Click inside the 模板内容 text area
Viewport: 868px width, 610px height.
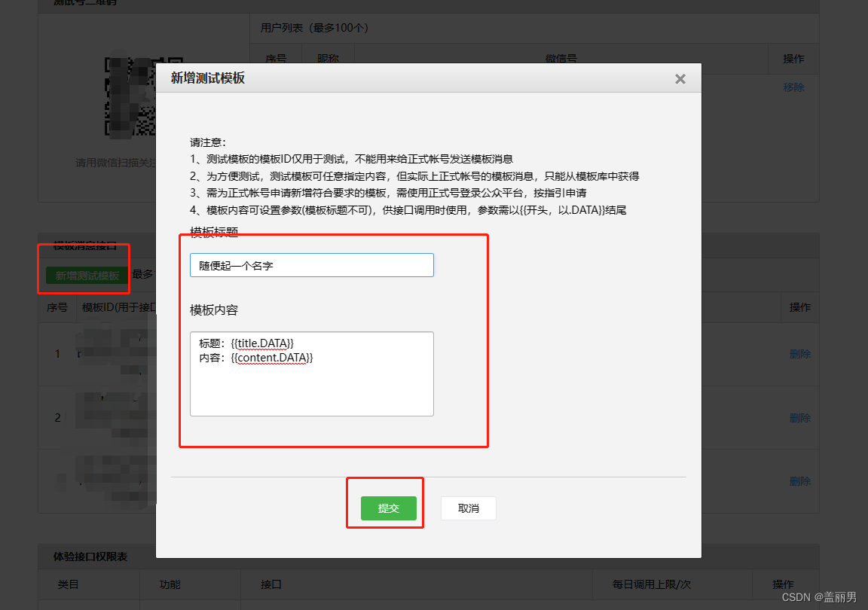(x=312, y=374)
